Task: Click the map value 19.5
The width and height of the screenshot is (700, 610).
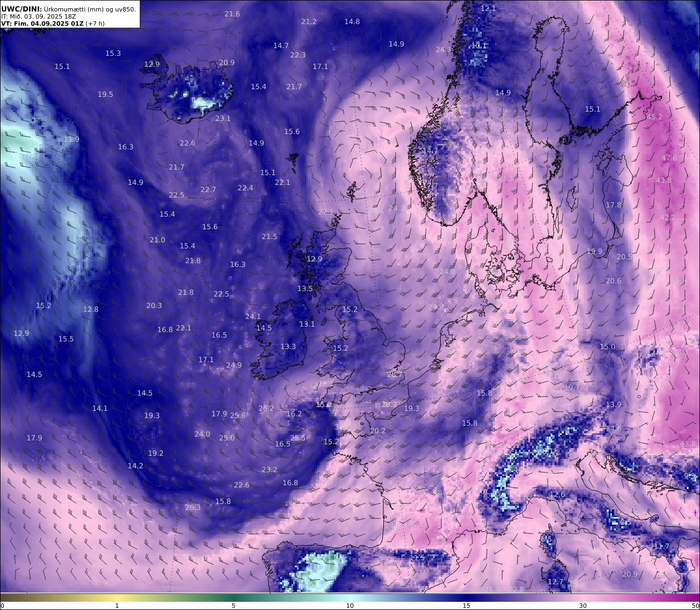Action: (106, 94)
